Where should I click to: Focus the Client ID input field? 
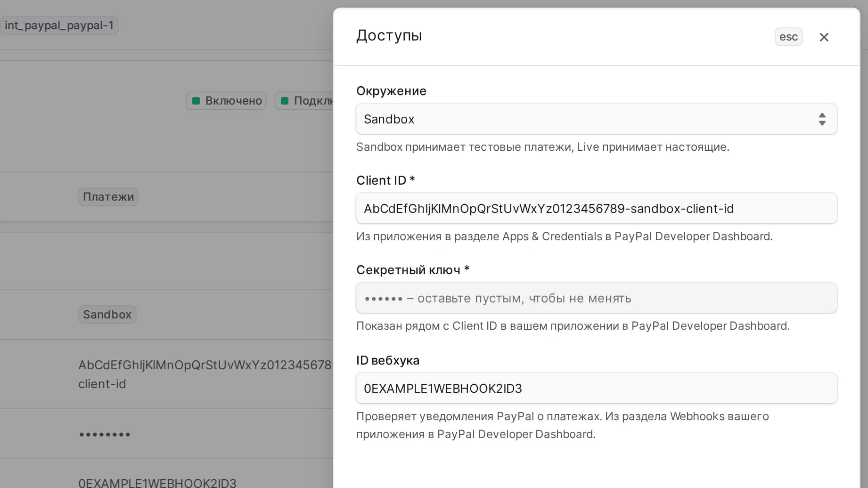[596, 208]
